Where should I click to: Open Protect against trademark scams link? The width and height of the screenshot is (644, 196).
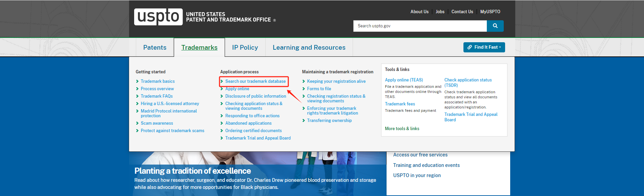[172, 131]
